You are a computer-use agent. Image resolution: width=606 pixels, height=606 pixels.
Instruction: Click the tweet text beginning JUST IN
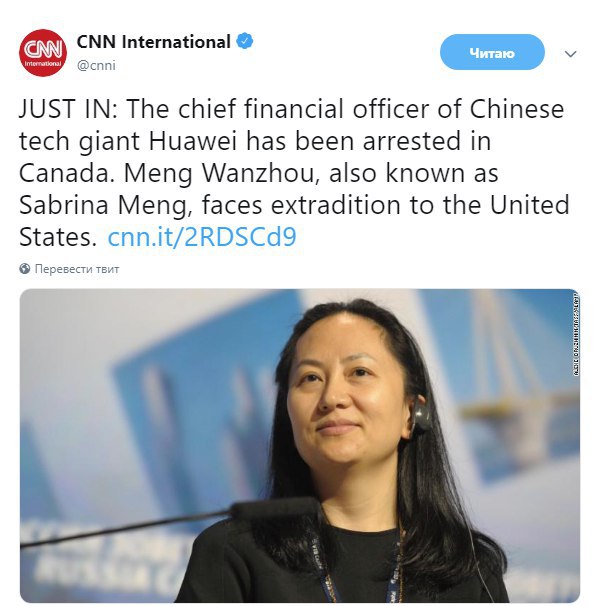point(294,172)
